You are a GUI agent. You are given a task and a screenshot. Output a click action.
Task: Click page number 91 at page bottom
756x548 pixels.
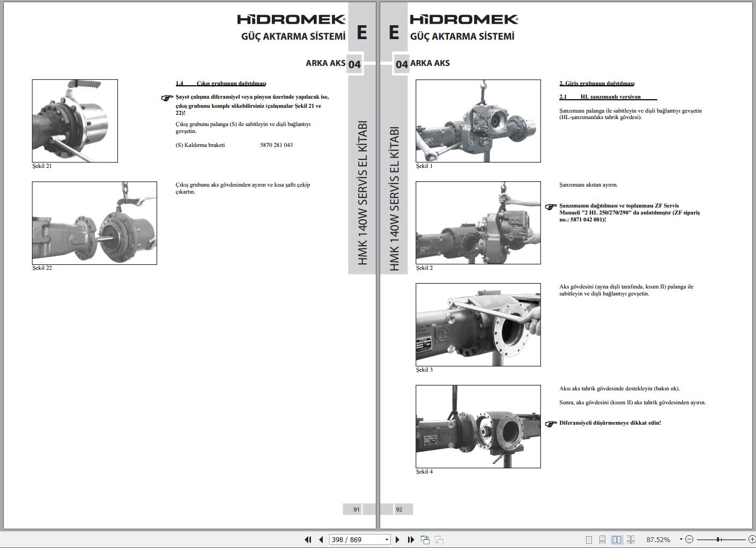pyautogui.click(x=355, y=509)
